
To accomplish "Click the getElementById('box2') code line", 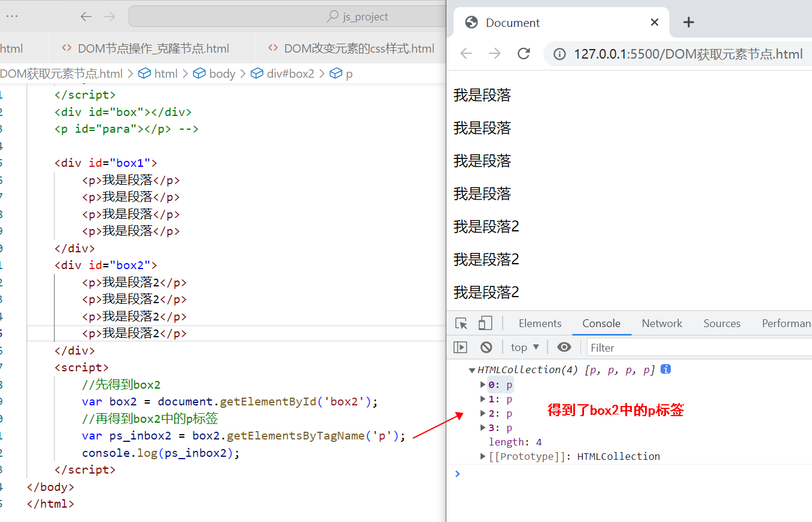I will point(230,401).
